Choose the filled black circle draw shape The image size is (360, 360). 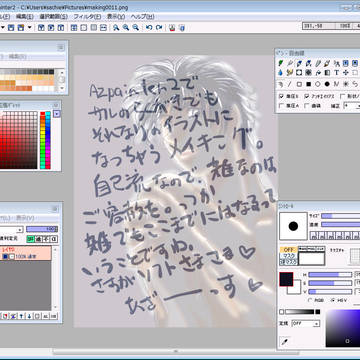(x=327, y=84)
